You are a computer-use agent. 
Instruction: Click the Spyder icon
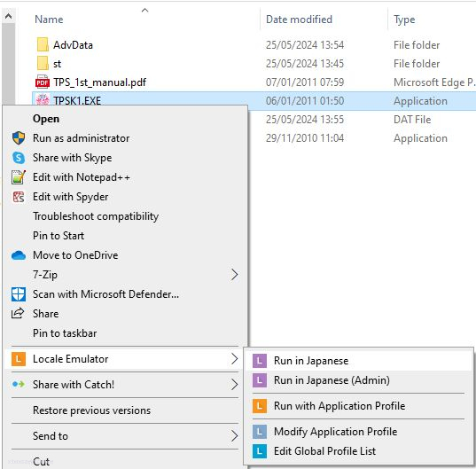pyautogui.click(x=19, y=197)
